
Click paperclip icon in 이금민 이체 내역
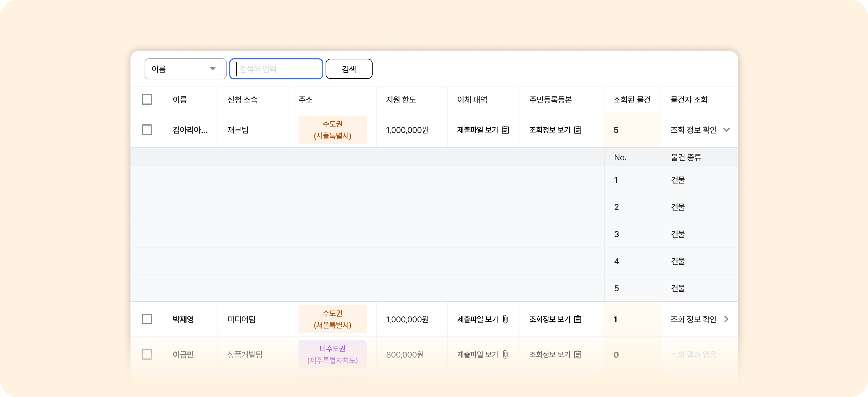tap(505, 354)
